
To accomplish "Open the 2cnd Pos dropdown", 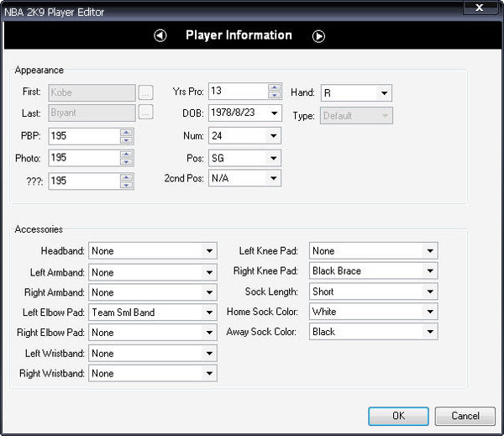I will click(274, 178).
